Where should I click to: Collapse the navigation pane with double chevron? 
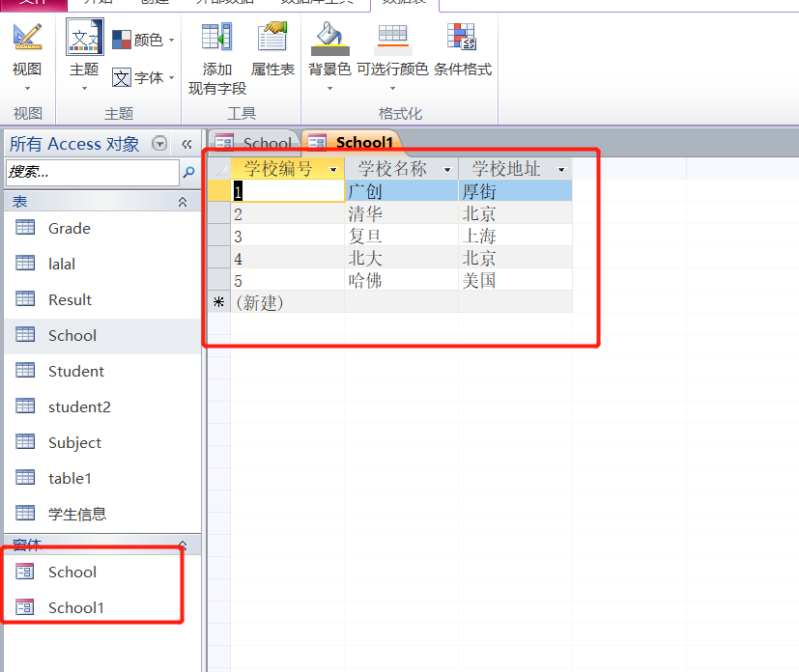point(186,144)
